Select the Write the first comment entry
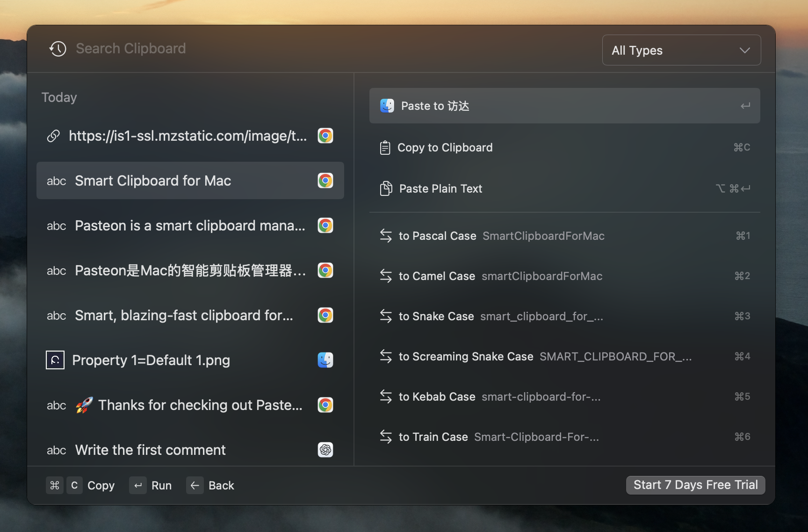The width and height of the screenshot is (808, 532). [x=190, y=450]
